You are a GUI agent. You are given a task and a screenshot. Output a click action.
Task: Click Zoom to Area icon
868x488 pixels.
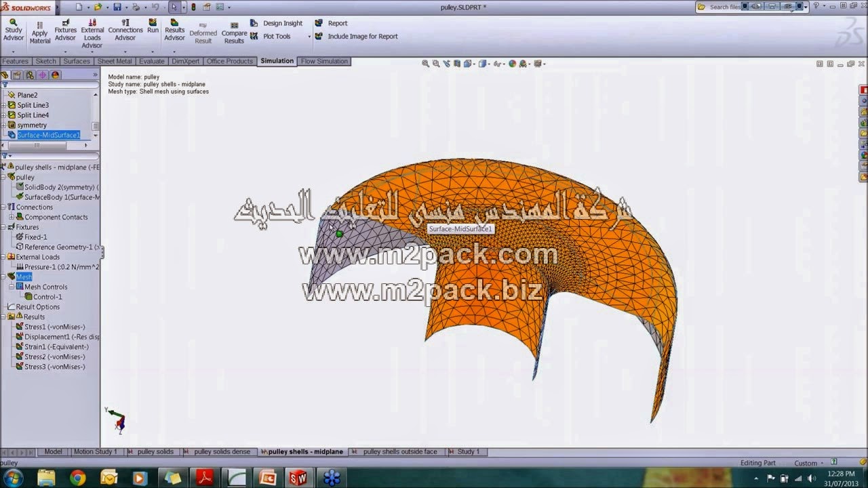(x=436, y=64)
